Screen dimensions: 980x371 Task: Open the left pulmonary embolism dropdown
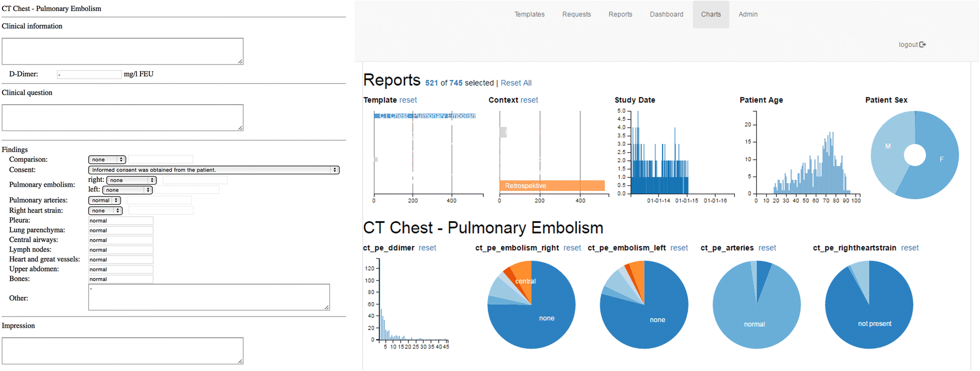point(127,190)
